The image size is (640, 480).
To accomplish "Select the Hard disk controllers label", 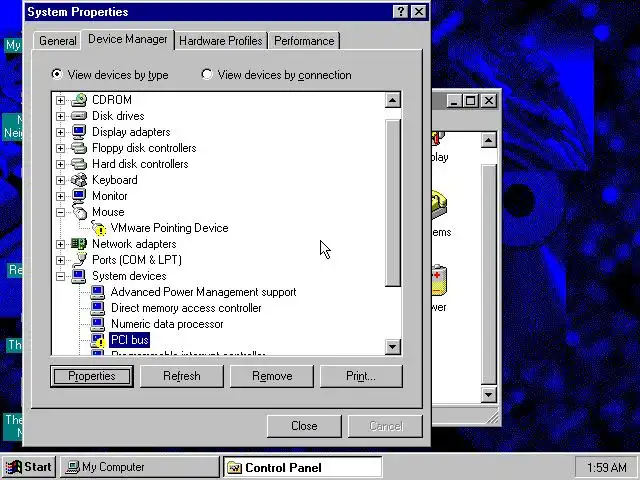I will pyautogui.click(x=140, y=164).
